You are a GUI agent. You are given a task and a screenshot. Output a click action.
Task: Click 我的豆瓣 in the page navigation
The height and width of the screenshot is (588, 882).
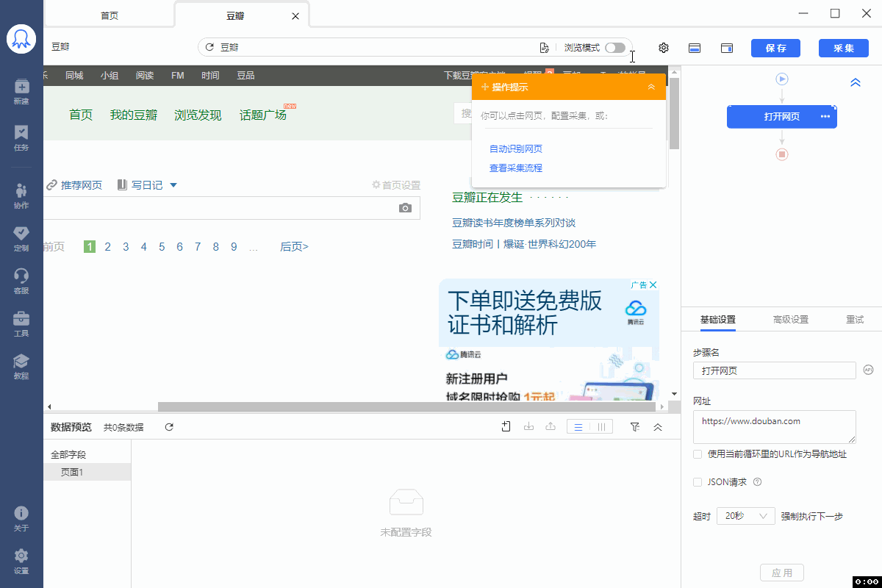134,115
